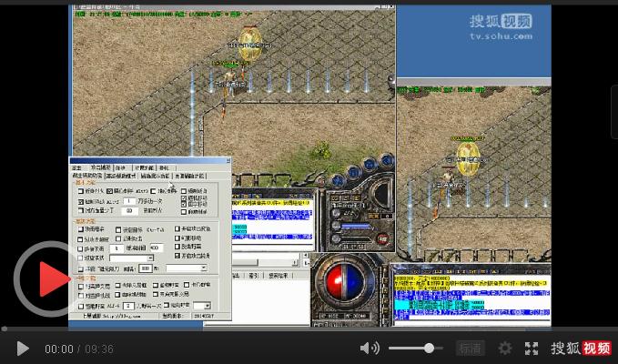
Task: Click the 20140327 version value in the dialog status bar
Action: pyautogui.click(x=203, y=316)
